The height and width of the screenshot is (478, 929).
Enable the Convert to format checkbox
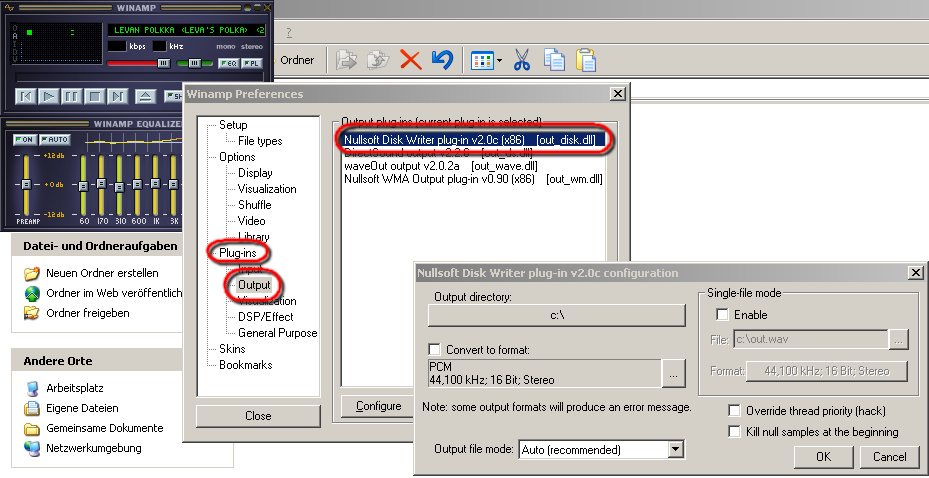(434, 349)
